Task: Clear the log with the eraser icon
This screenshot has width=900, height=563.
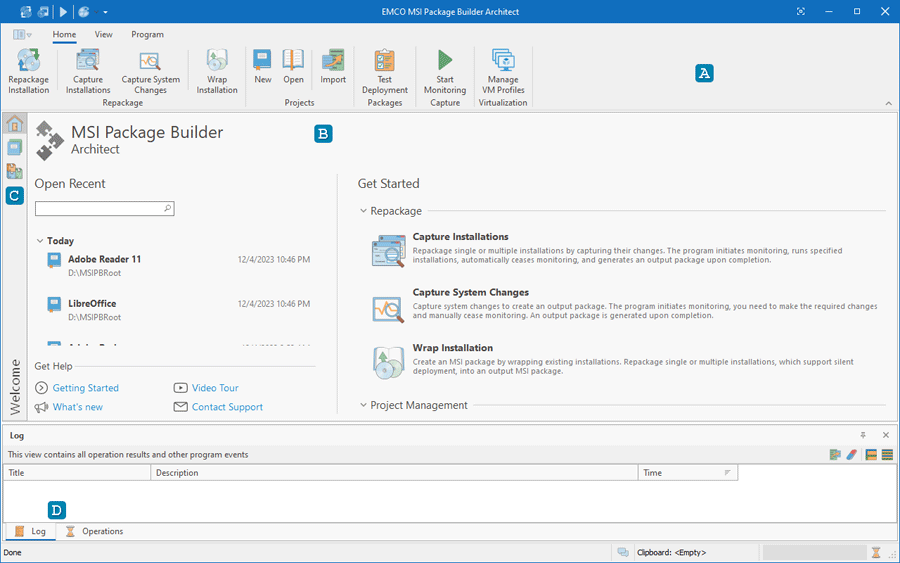Action: coord(851,455)
